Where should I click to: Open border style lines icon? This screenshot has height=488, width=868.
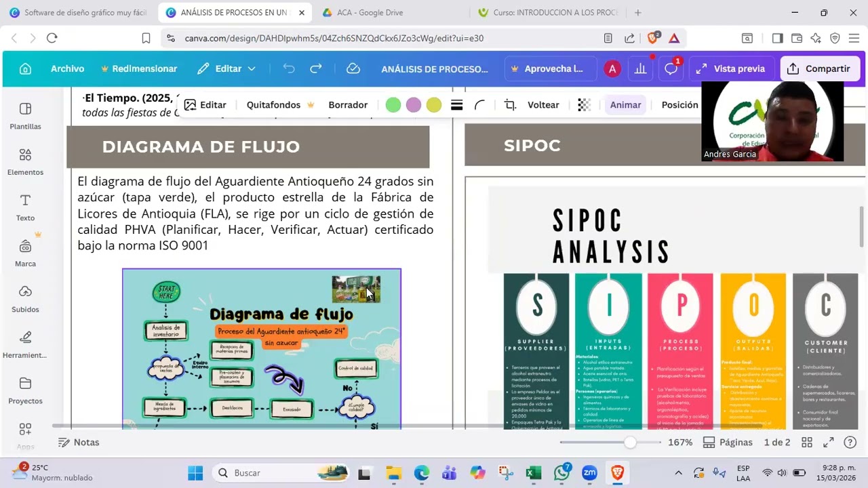(456, 105)
